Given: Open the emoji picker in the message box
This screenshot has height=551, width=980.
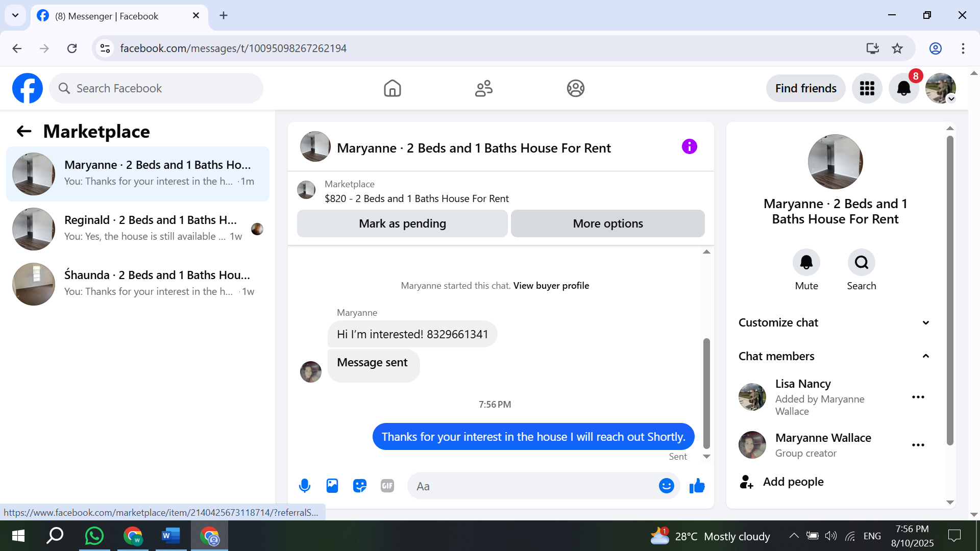Looking at the screenshot, I should [x=666, y=486].
